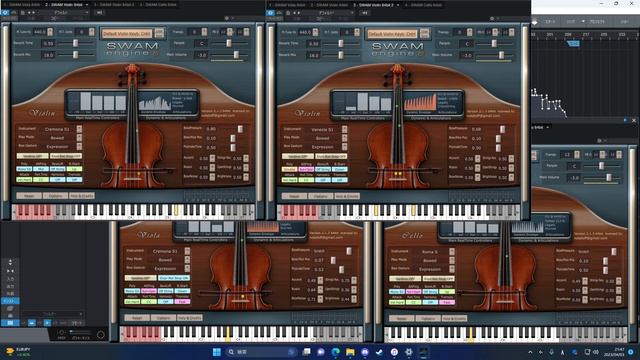Click Reset in the Cello window
Screen dimensions: 640x360
[402, 319]
